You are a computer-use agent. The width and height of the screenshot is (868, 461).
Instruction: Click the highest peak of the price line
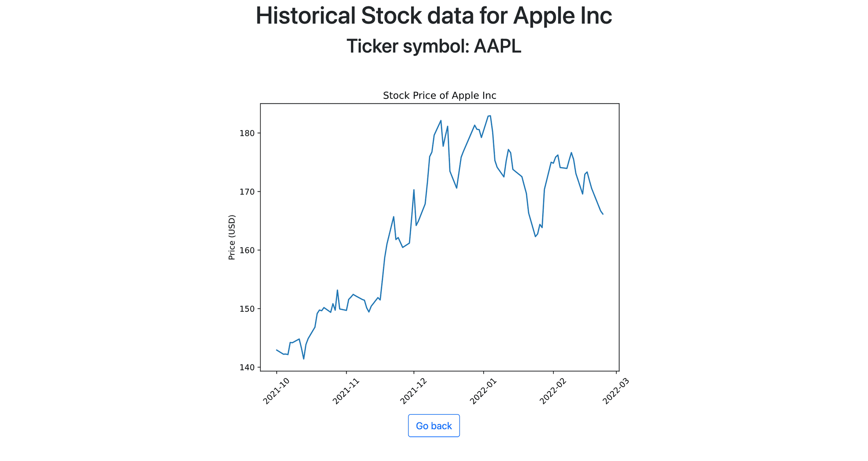tap(490, 116)
